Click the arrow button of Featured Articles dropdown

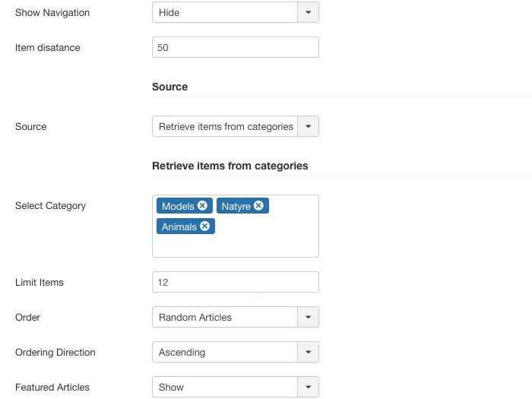click(x=308, y=387)
